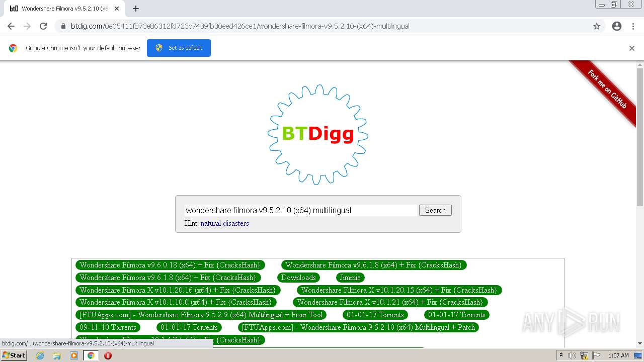The height and width of the screenshot is (362, 644).
Task: Set Chrome as default browser
Action: click(x=179, y=48)
